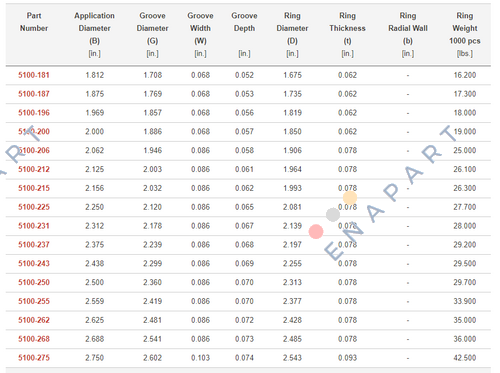This screenshot has height=373, width=500.
Task: Select application diameter value 2.750
Action: tap(94, 358)
